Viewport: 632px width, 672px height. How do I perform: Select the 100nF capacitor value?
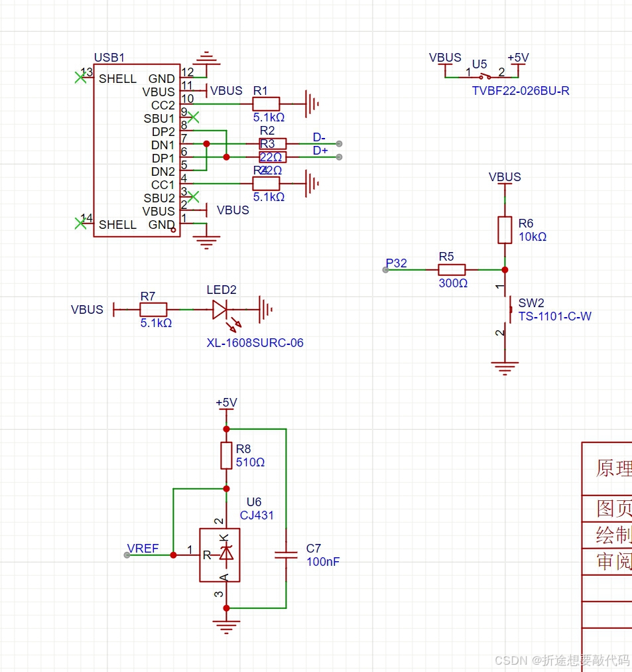[x=323, y=562]
